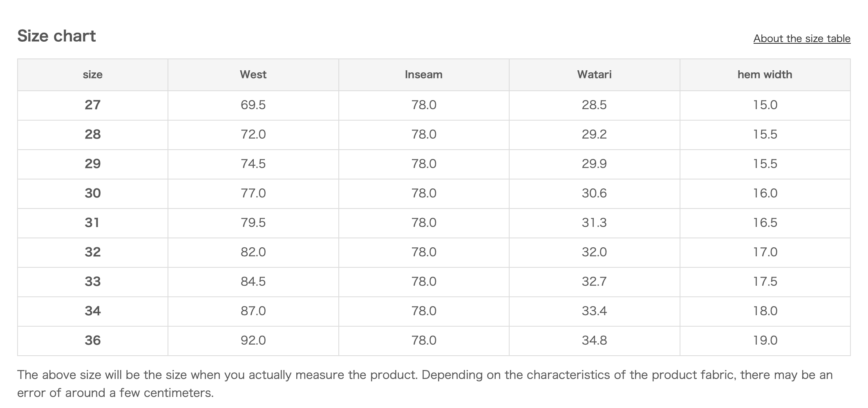Click the Size chart heading
868x408 pixels.
coord(56,36)
